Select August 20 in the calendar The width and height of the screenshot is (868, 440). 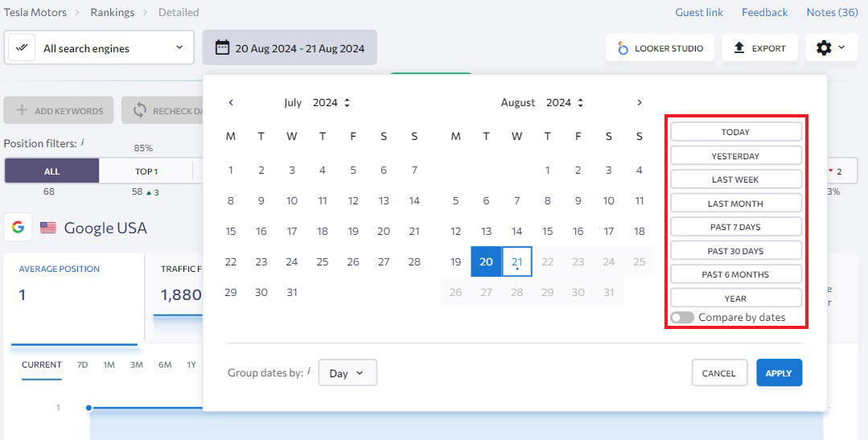pyautogui.click(x=486, y=261)
